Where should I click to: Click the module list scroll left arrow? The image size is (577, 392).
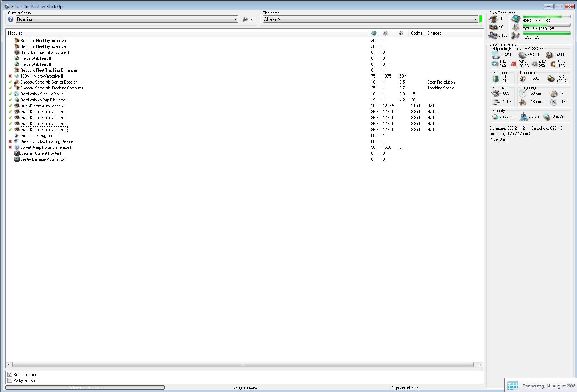(9, 364)
